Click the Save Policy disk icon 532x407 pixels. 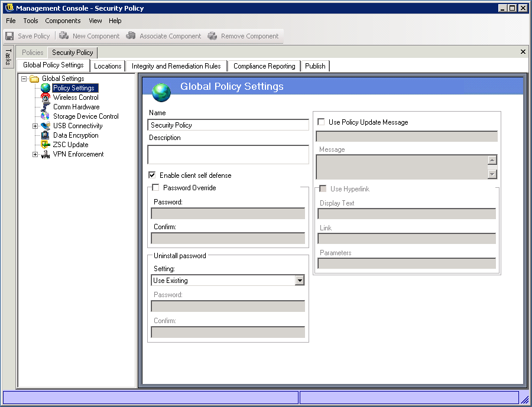[10, 36]
